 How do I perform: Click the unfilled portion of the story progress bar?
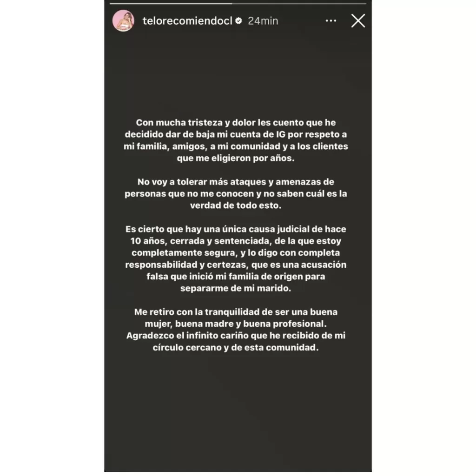click(x=299, y=4)
